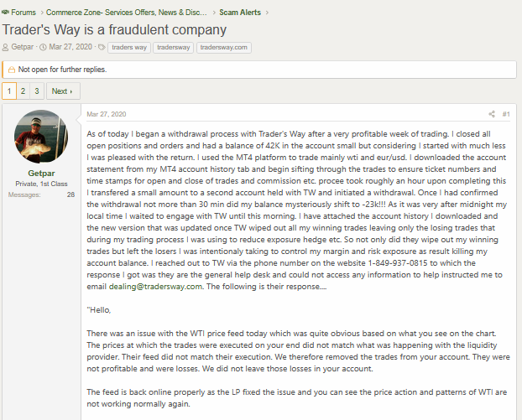522x420 pixels.
Task: Click the clock icon next to thread date
Action: tap(43, 47)
